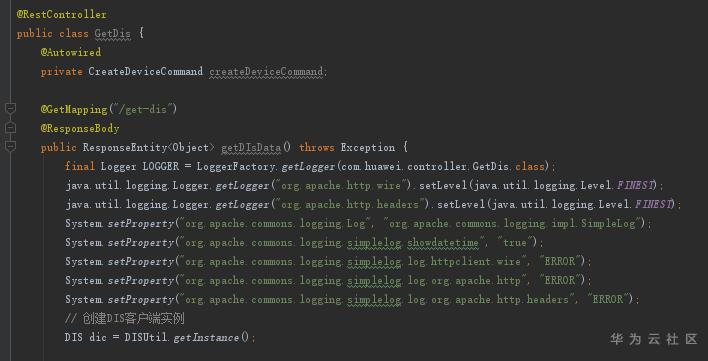This screenshot has height=361, width=708.
Task: Click the @RestController annotation
Action: 61,14
